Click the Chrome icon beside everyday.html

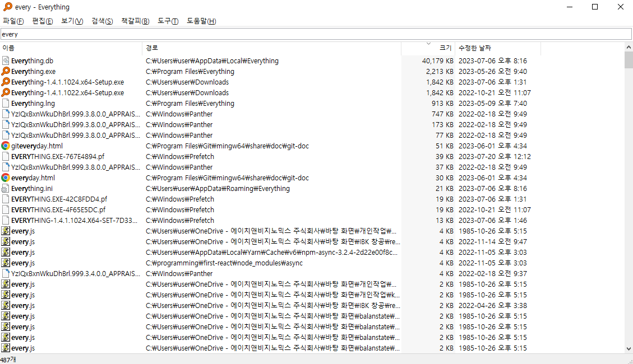5,178
